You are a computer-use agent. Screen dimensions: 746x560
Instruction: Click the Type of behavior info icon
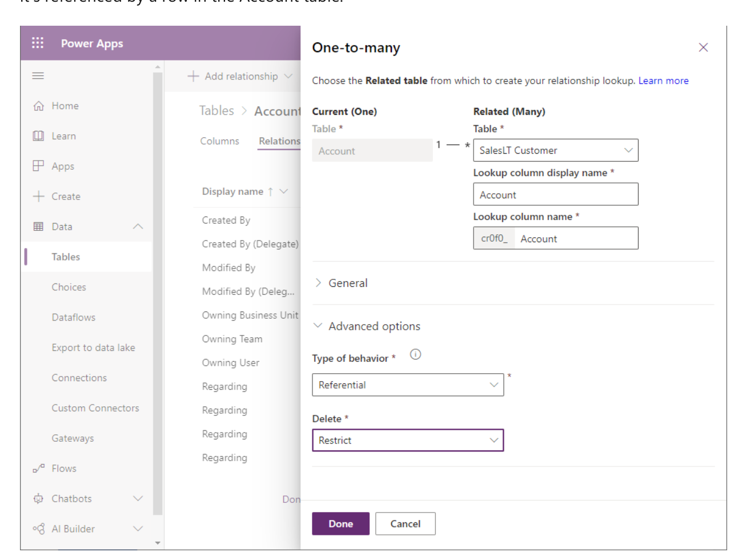[415, 354]
